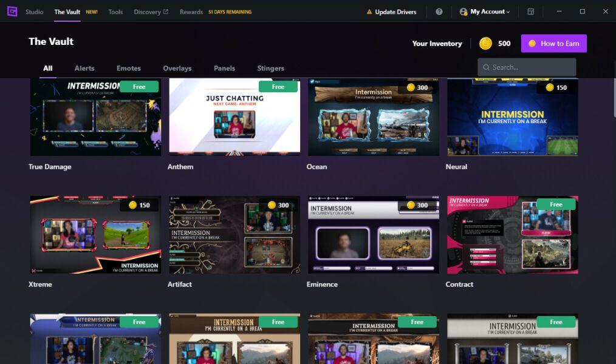Click the Free badge on Contract
Image resolution: width=616 pixels, height=364 pixels.
(556, 204)
